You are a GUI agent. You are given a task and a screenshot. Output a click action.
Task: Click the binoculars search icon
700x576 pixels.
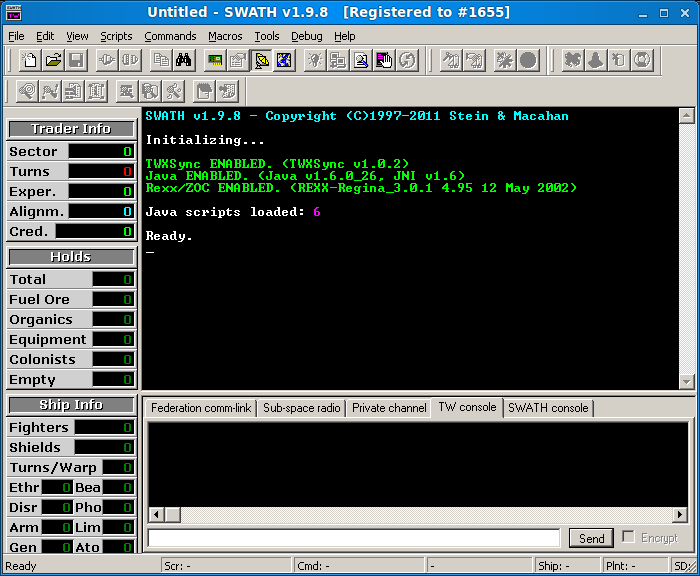pos(184,61)
